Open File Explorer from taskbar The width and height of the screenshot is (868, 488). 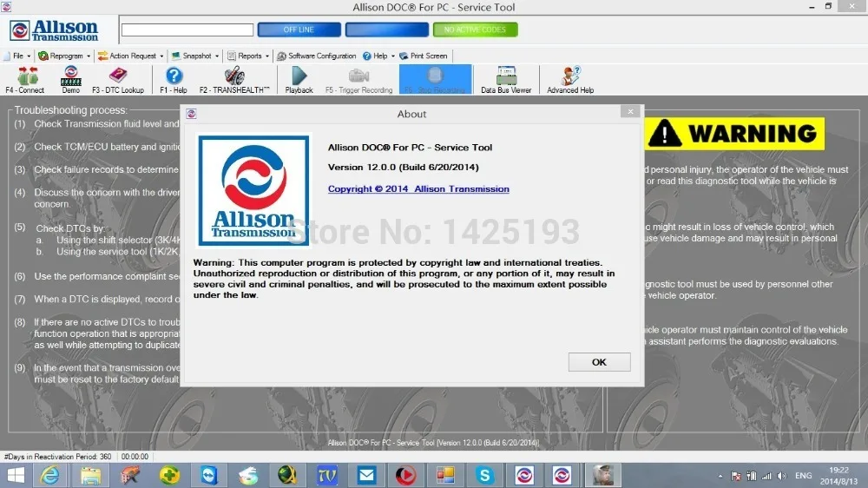tap(90, 475)
